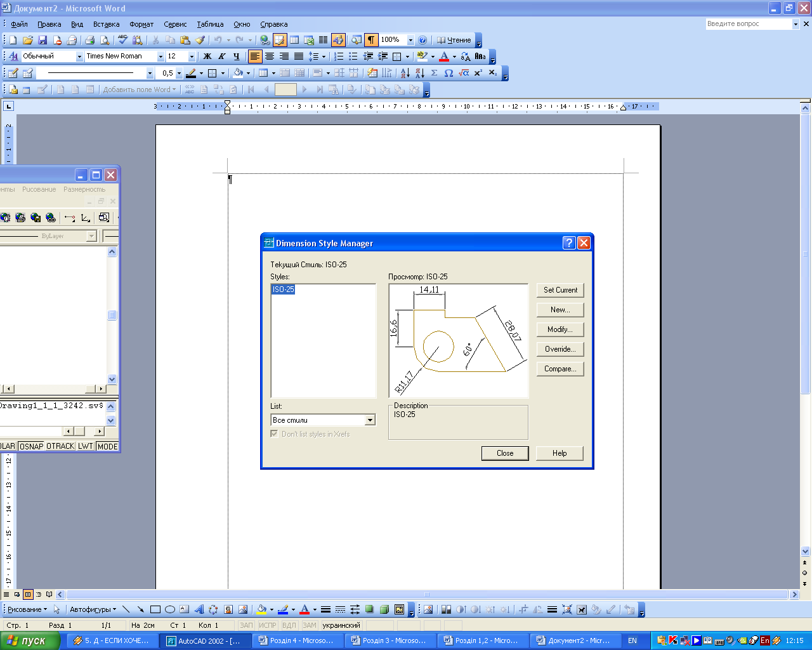This screenshot has width=812, height=650.
Task: Select the Rectangle drawing tool
Action: click(155, 609)
